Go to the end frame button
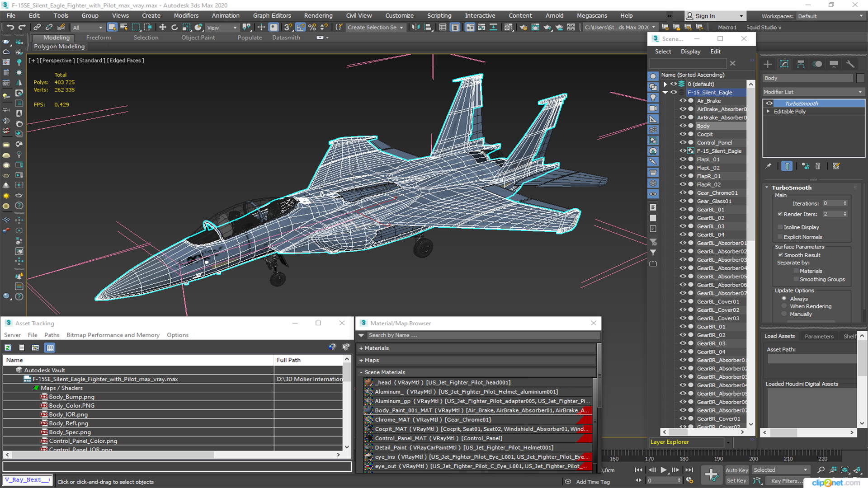 point(689,470)
